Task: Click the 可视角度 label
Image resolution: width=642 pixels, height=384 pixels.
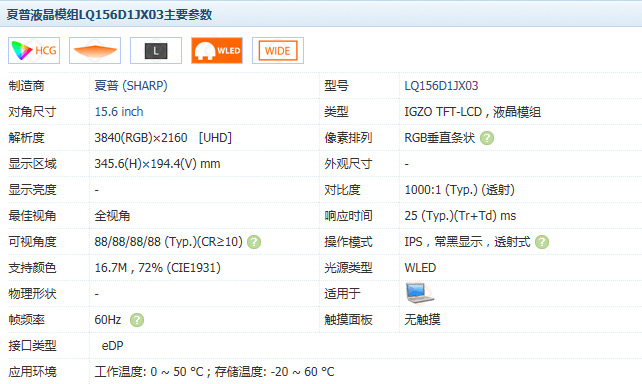Action: pyautogui.click(x=32, y=242)
